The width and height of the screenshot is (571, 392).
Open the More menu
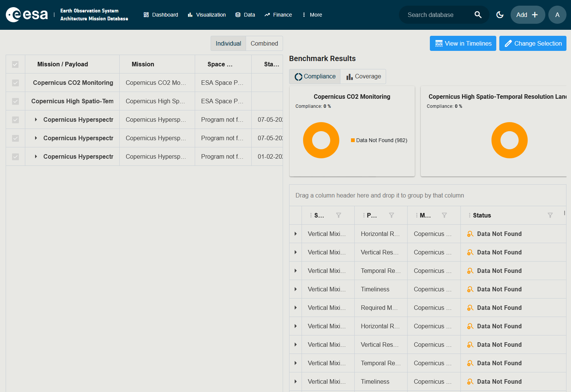point(312,15)
